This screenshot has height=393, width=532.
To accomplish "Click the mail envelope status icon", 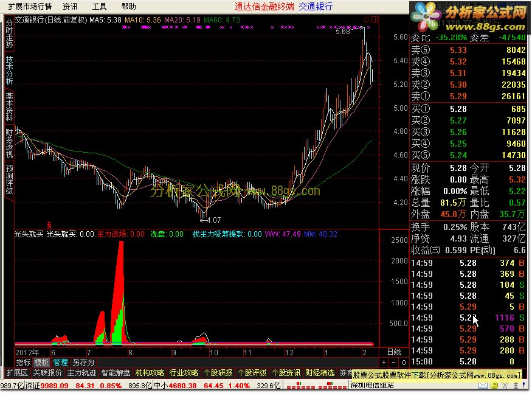I will click(x=483, y=385).
